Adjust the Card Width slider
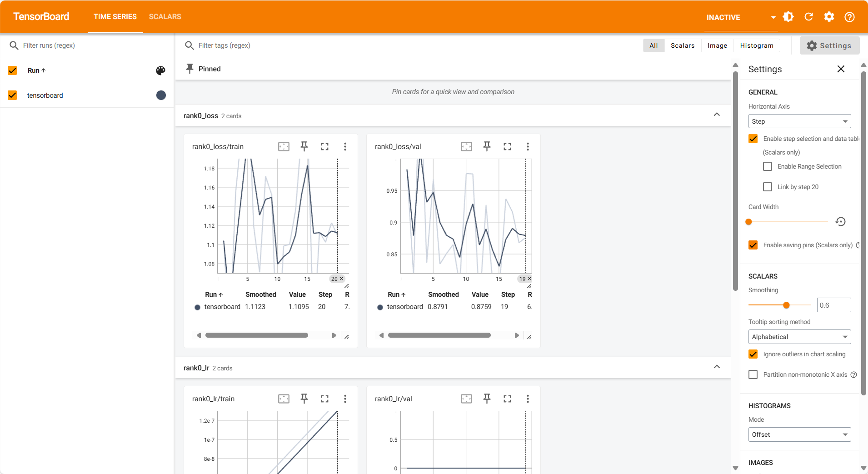This screenshot has width=868, height=474. (788, 222)
